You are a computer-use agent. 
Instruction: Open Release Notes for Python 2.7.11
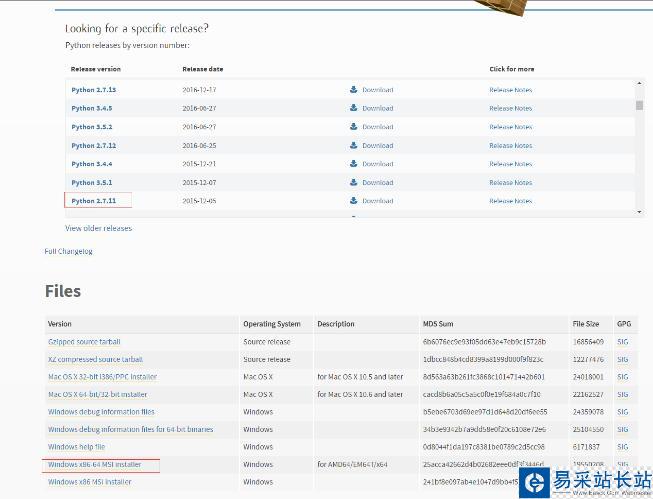click(x=511, y=201)
